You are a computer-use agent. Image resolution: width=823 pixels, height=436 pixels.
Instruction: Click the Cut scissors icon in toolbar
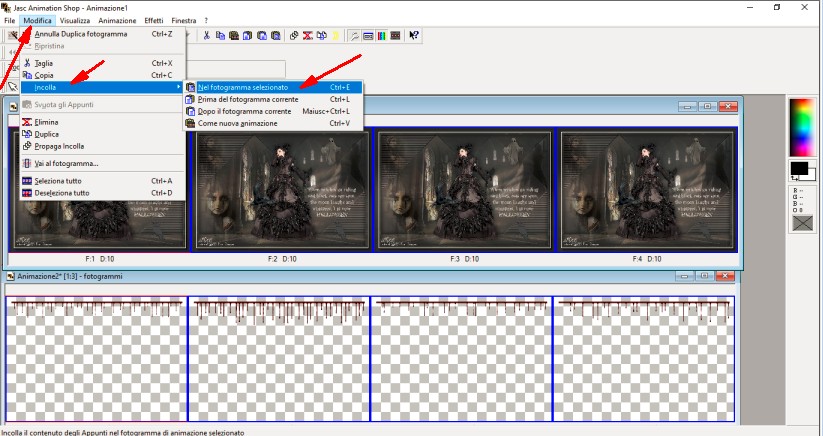tap(207, 35)
